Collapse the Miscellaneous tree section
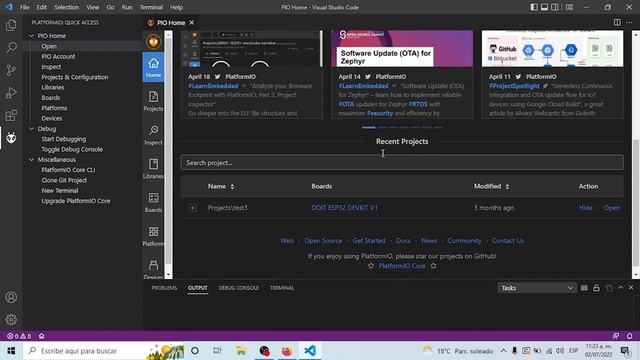Image resolution: width=640 pixels, height=360 pixels. 31,160
